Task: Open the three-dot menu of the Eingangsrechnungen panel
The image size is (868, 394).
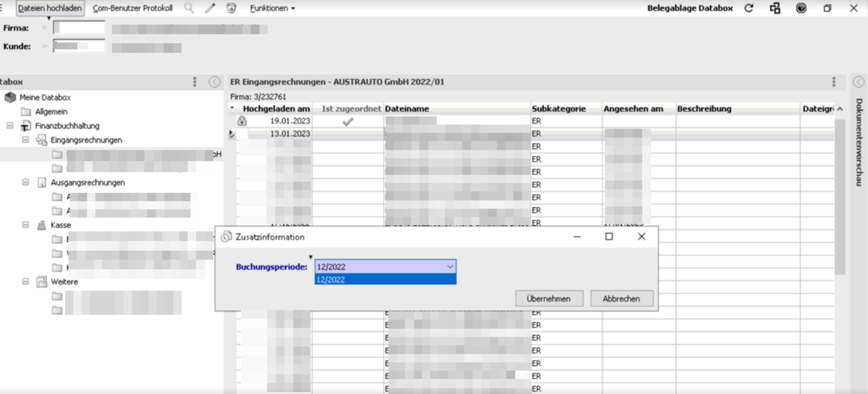Action: coord(834,82)
